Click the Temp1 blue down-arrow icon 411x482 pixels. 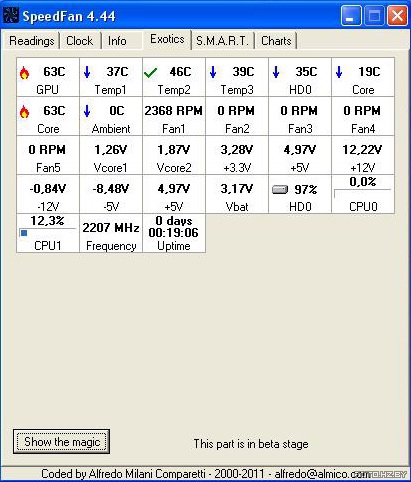(x=87, y=72)
